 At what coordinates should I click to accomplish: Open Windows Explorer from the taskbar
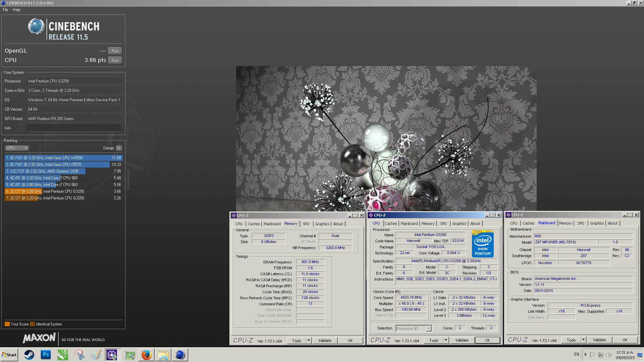[x=163, y=355]
